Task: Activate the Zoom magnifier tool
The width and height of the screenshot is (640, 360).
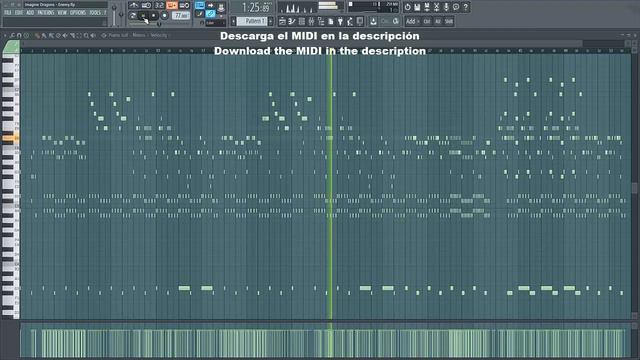Action: [86, 36]
